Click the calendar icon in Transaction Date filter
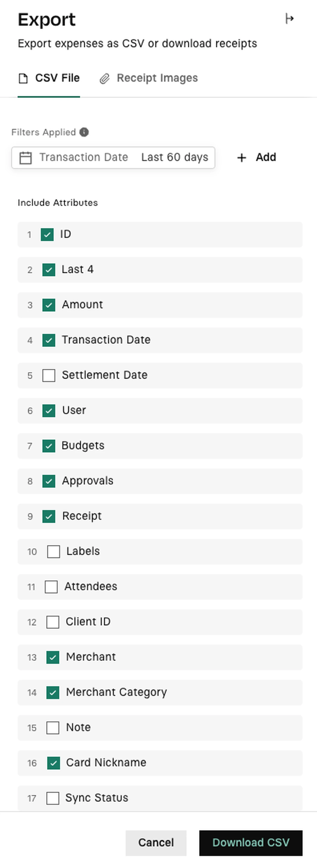This screenshot has width=317, height=868. pyautogui.click(x=26, y=157)
